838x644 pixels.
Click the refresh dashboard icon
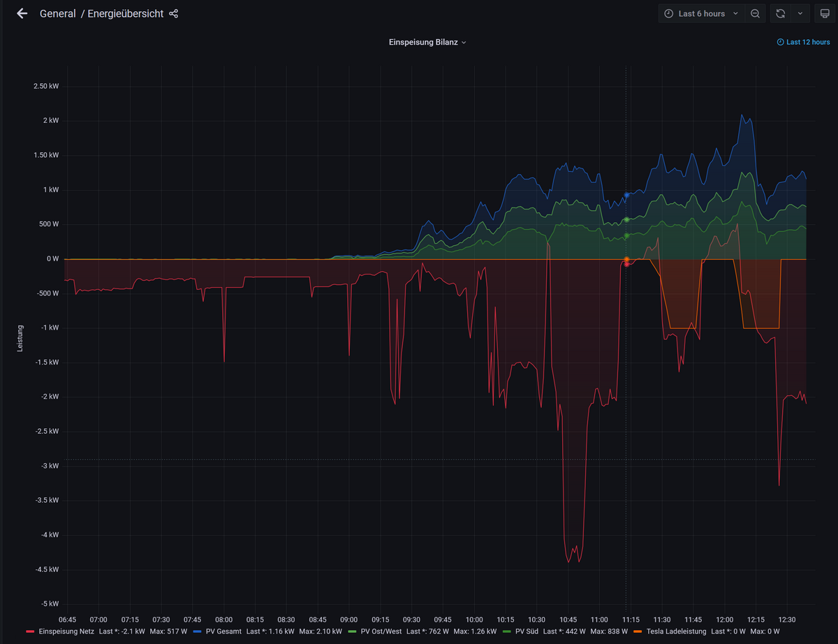(781, 13)
